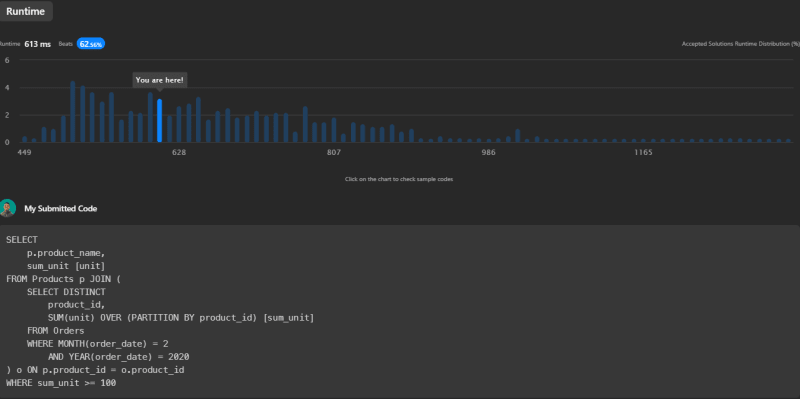Click 'WHERE MONTH(order_date) = 2' line
Screen dimensions: 800x399
point(98,344)
